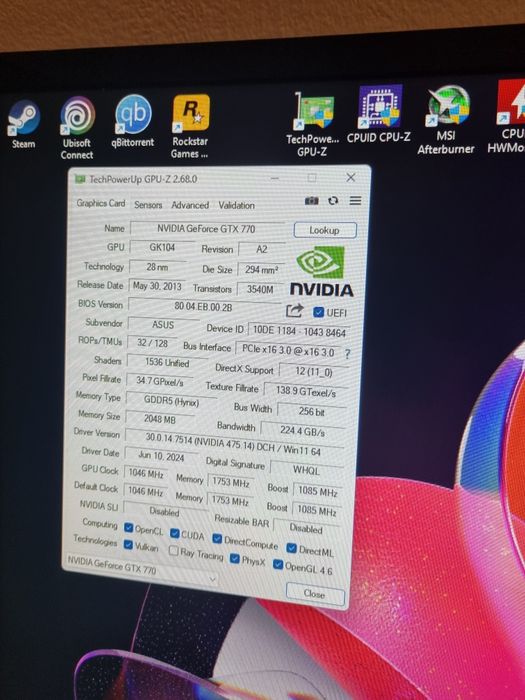This screenshot has height=700, width=525.
Task: Click Device ID field 10DE 1184
Action: coord(299,331)
